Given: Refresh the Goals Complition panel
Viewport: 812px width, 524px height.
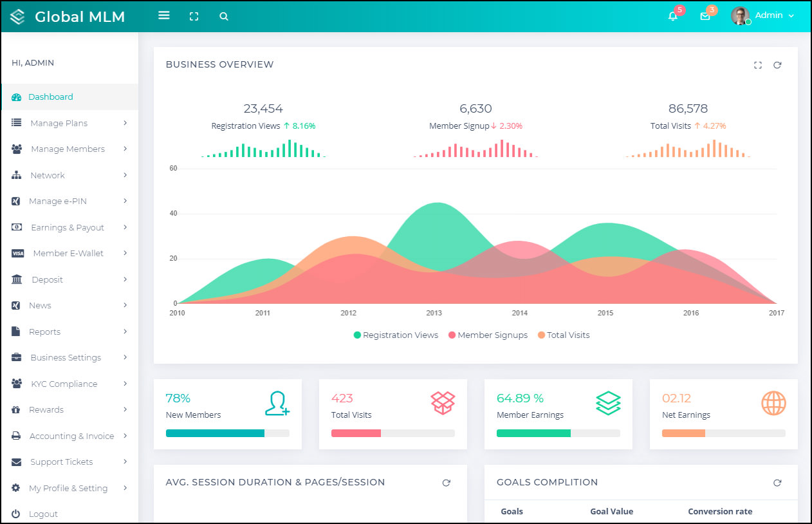Looking at the screenshot, I should [x=777, y=483].
